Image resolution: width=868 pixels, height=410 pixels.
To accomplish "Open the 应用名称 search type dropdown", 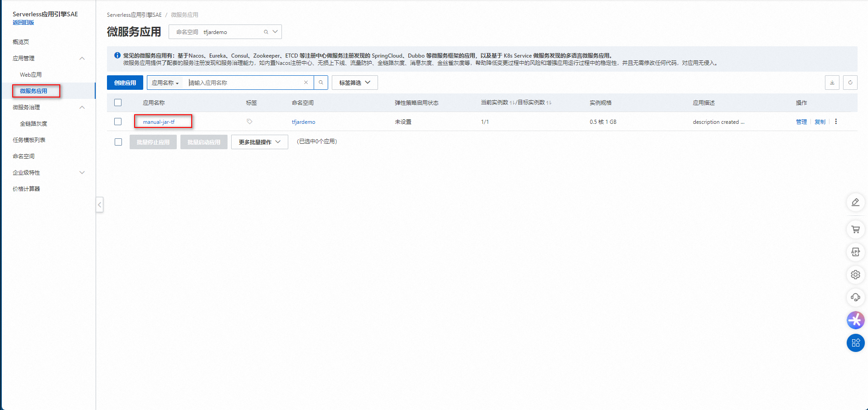I will [165, 83].
